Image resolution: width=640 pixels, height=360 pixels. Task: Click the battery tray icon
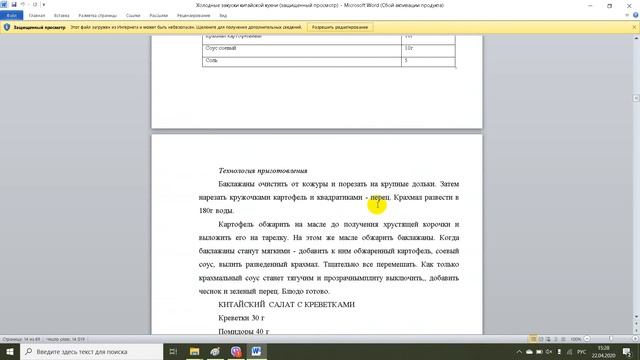pos(539,352)
